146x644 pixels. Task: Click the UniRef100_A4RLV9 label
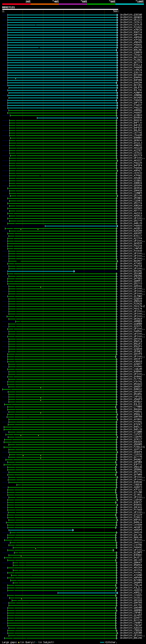tap(131, 223)
